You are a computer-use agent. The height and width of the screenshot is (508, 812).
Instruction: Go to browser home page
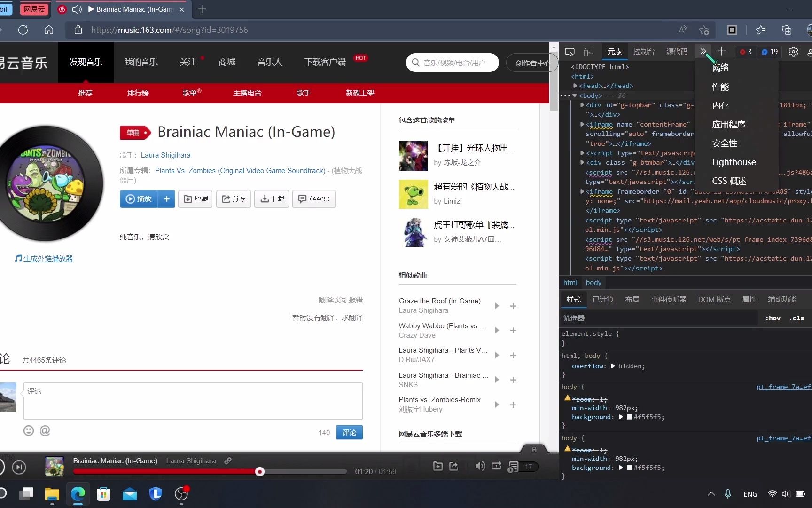pos(49,30)
